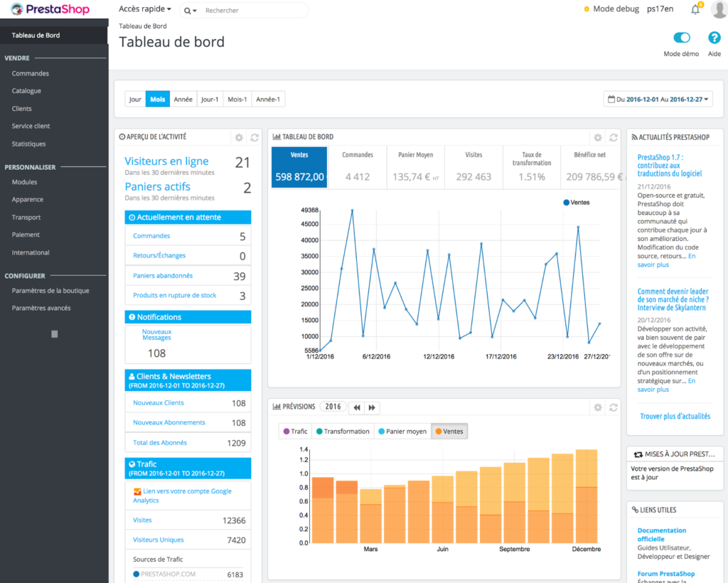Toggle Trafic series in Prévisions chart
Image resolution: width=728 pixels, height=583 pixels.
pos(294,432)
